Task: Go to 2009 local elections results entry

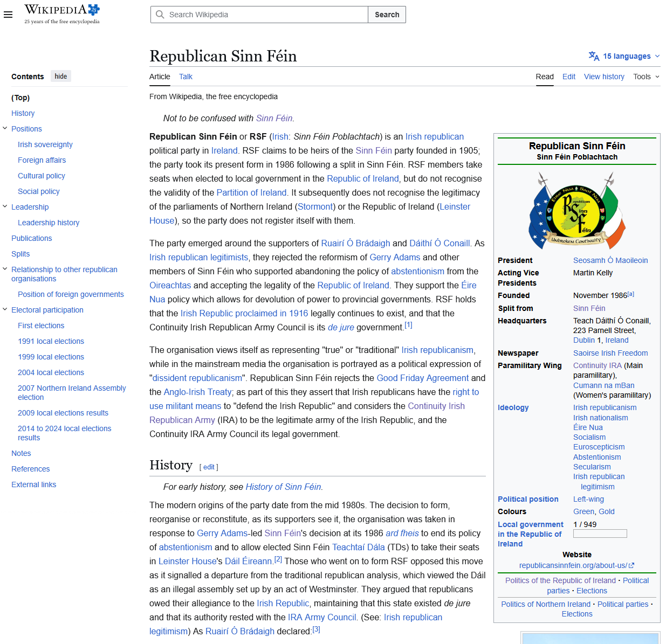Action: 63,413
